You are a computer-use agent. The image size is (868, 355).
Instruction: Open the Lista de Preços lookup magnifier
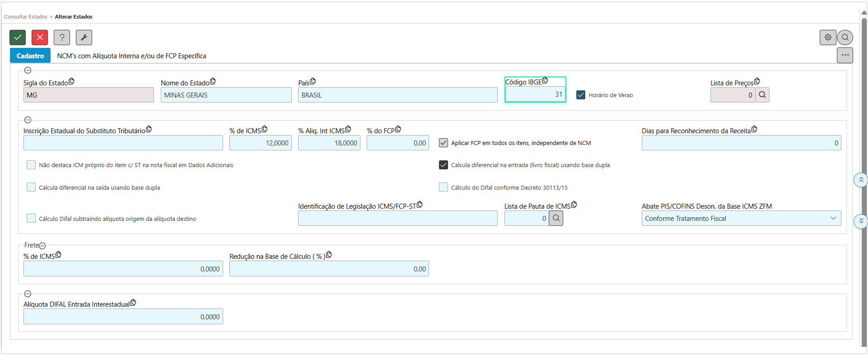(x=762, y=95)
